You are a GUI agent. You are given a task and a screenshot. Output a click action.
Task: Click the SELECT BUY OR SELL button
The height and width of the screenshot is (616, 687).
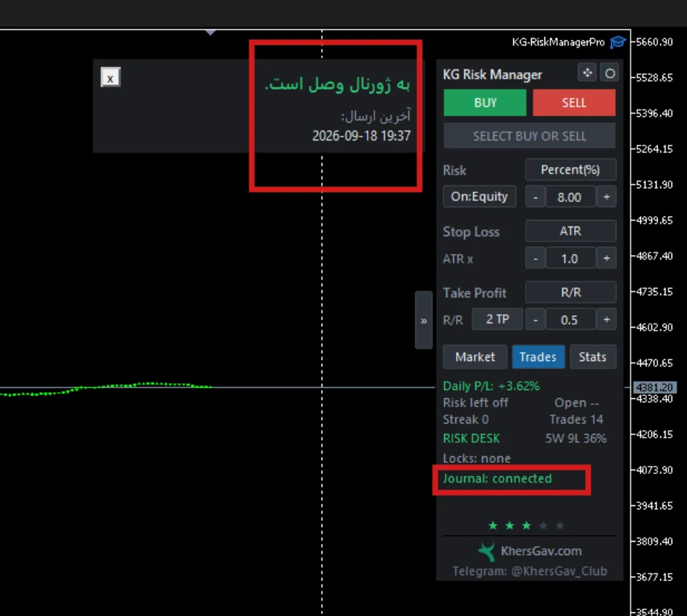pos(530,136)
